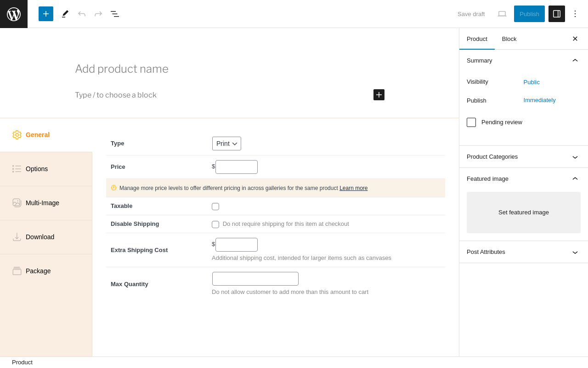Toggle the settings sidebar panel icon
This screenshot has width=588, height=368.
(x=557, y=14)
